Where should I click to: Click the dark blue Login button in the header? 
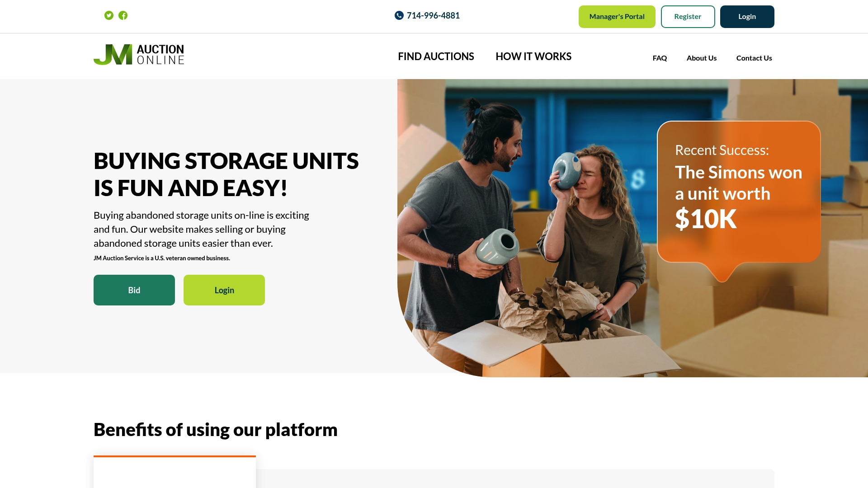[x=747, y=17]
